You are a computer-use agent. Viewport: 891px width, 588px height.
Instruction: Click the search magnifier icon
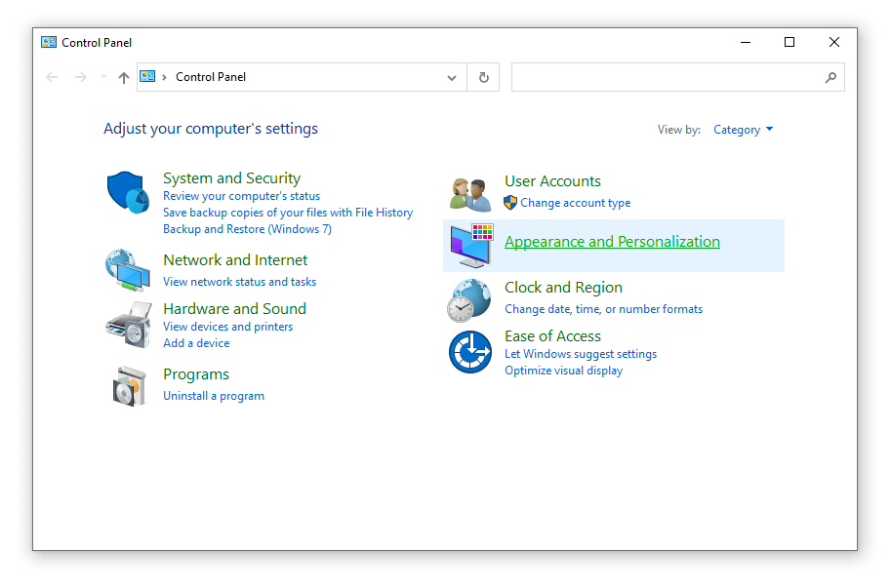click(x=830, y=77)
